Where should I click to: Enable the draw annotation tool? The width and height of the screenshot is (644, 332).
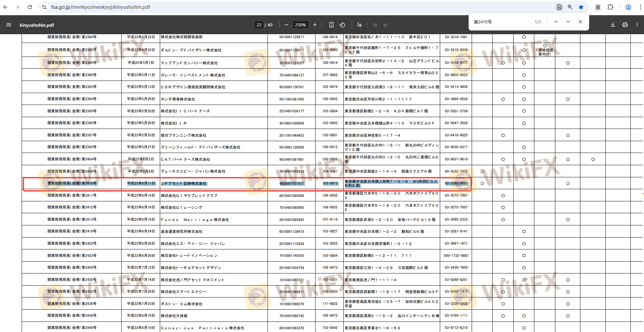click(359, 25)
